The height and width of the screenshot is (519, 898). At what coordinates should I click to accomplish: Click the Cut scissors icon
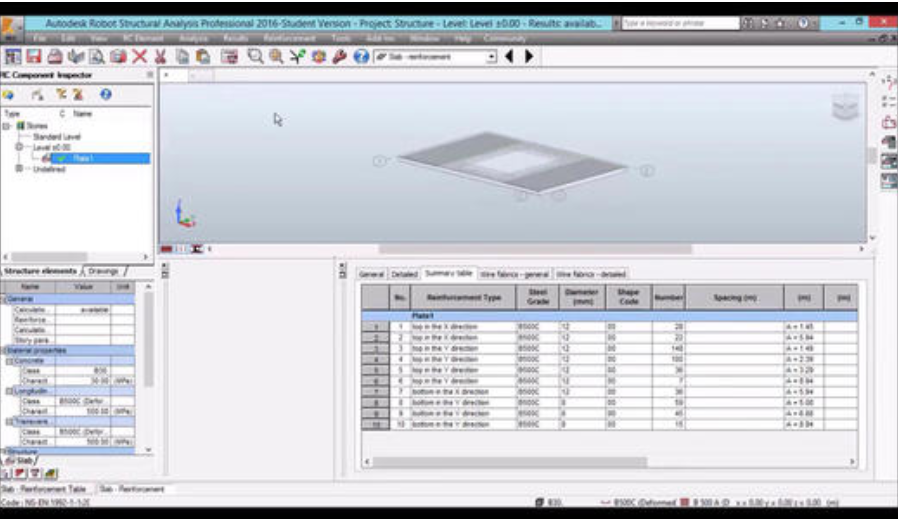(x=161, y=57)
